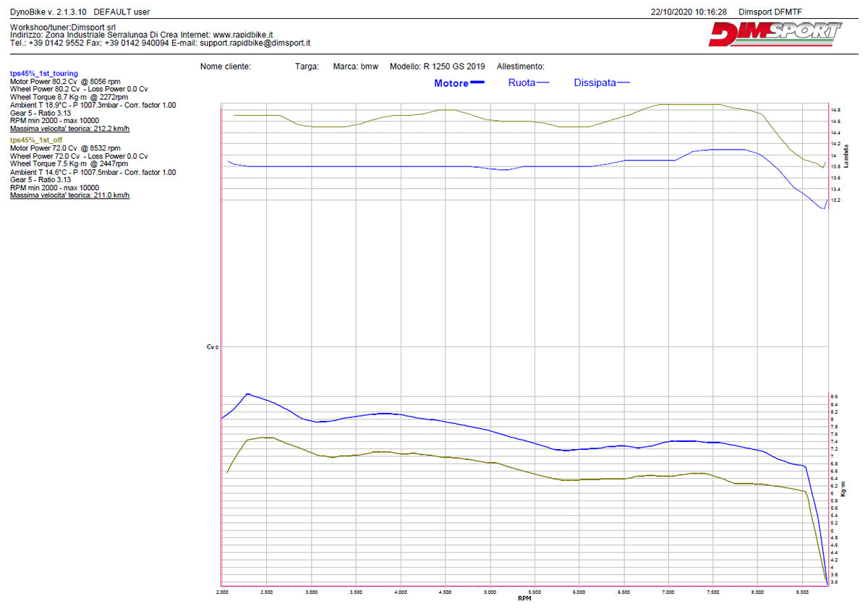Click the Kg·m torque axis title
Image resolution: width=868 pixels, height=614 pixels.
click(x=843, y=487)
